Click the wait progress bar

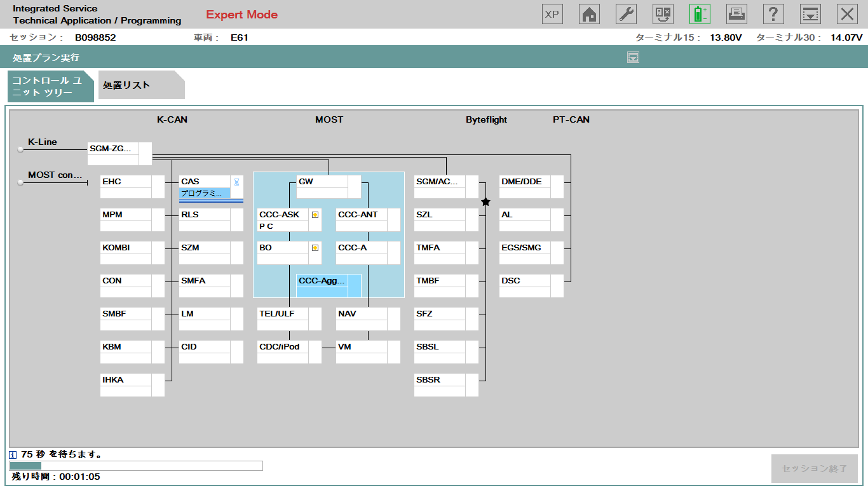pyautogui.click(x=137, y=466)
